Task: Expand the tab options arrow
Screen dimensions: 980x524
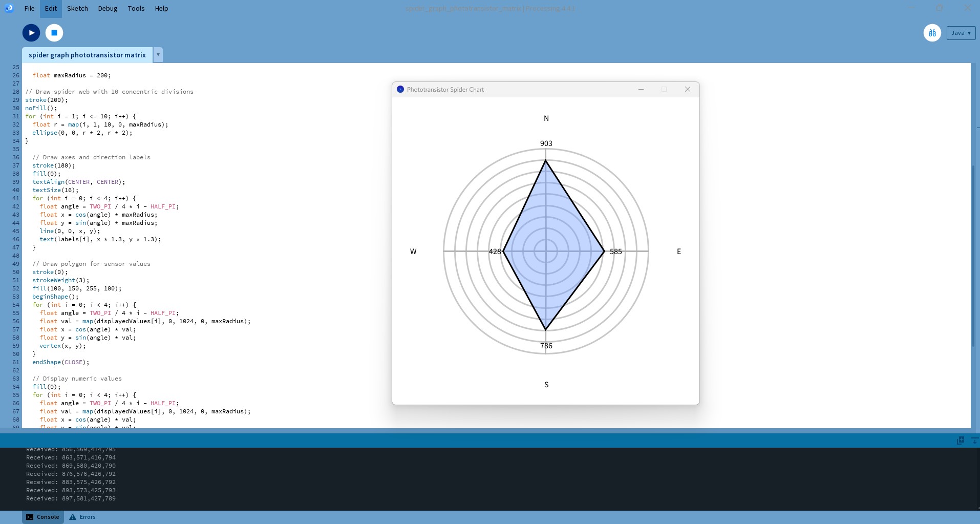Action: point(158,55)
